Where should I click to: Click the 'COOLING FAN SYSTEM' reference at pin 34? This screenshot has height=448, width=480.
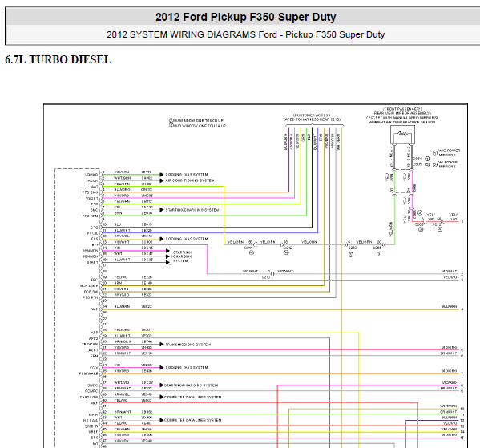tap(187, 367)
